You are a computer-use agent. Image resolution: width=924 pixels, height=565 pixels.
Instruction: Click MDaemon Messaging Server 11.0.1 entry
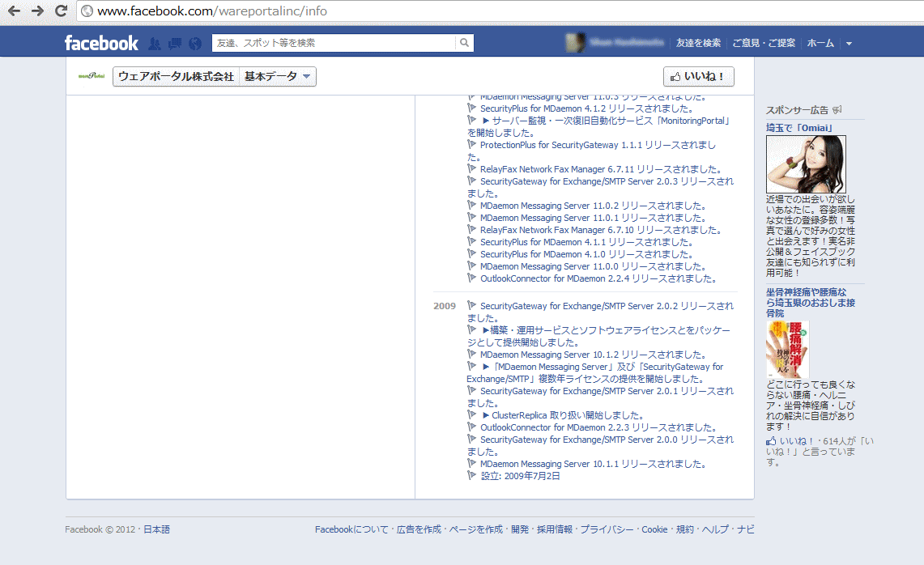tap(593, 218)
